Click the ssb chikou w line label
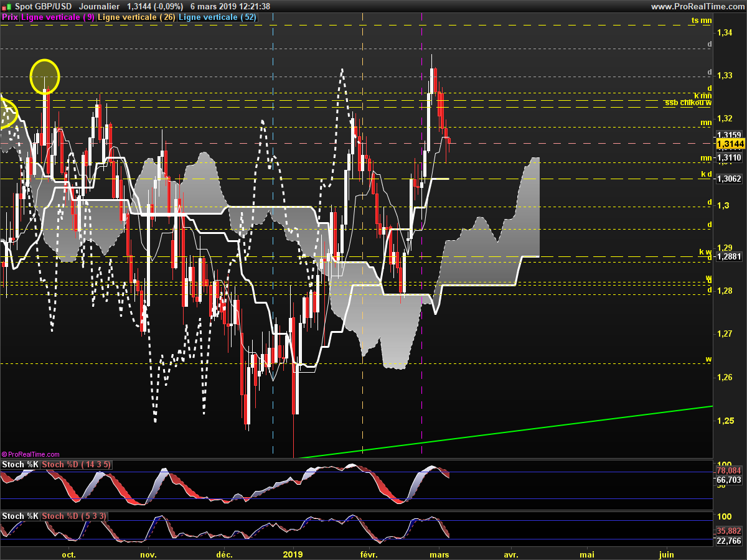The width and height of the screenshot is (747, 560). click(x=688, y=103)
